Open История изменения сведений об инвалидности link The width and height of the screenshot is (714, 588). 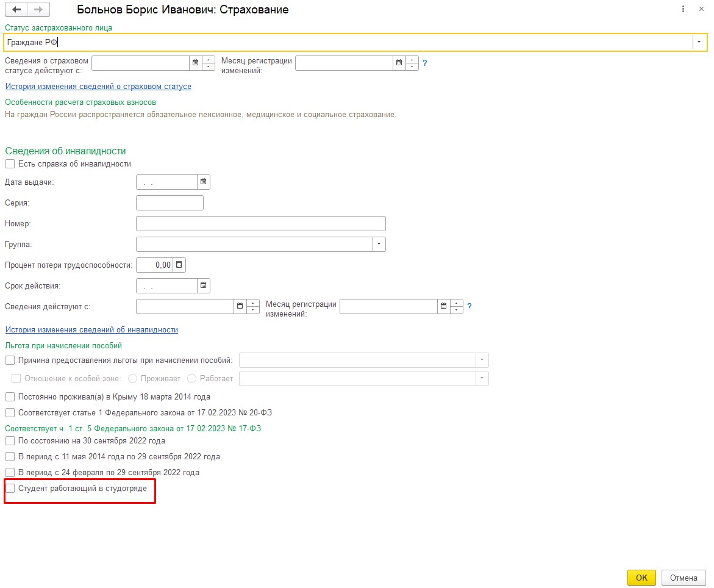click(91, 330)
